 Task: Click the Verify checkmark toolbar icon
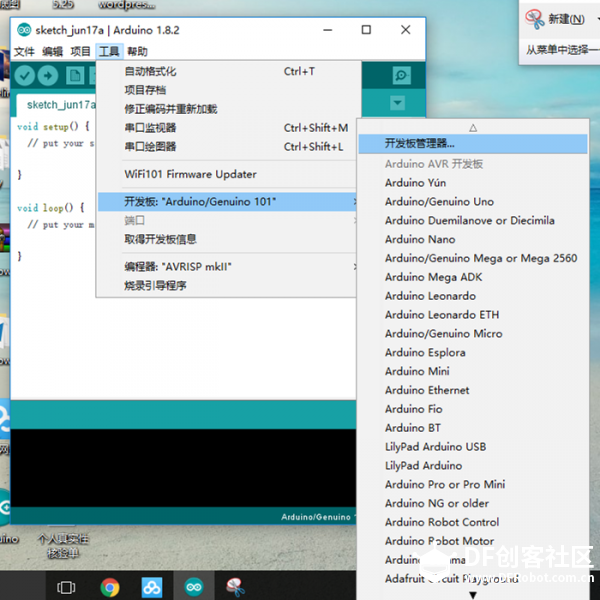[x=25, y=76]
